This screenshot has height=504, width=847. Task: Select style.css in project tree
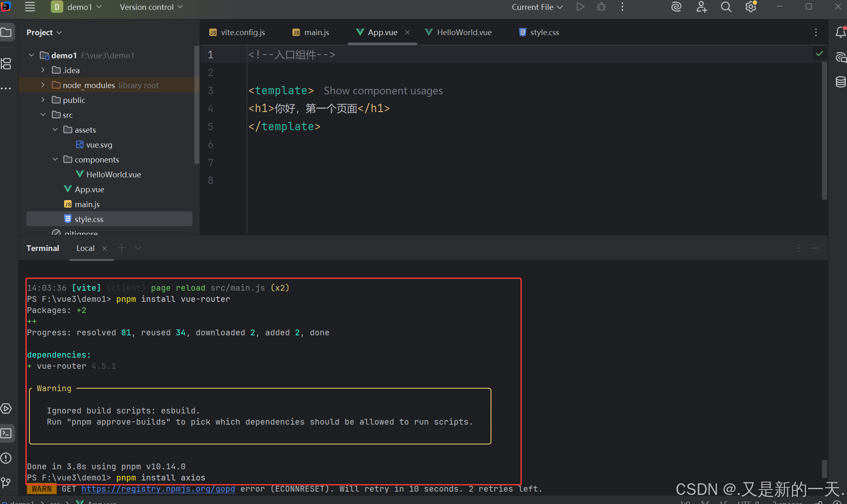click(x=109, y=219)
